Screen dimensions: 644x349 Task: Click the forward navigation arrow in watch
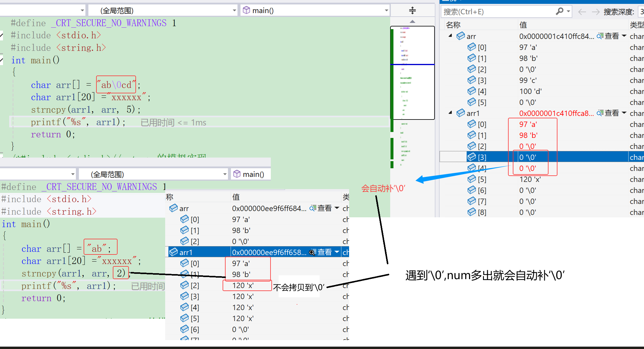[595, 12]
